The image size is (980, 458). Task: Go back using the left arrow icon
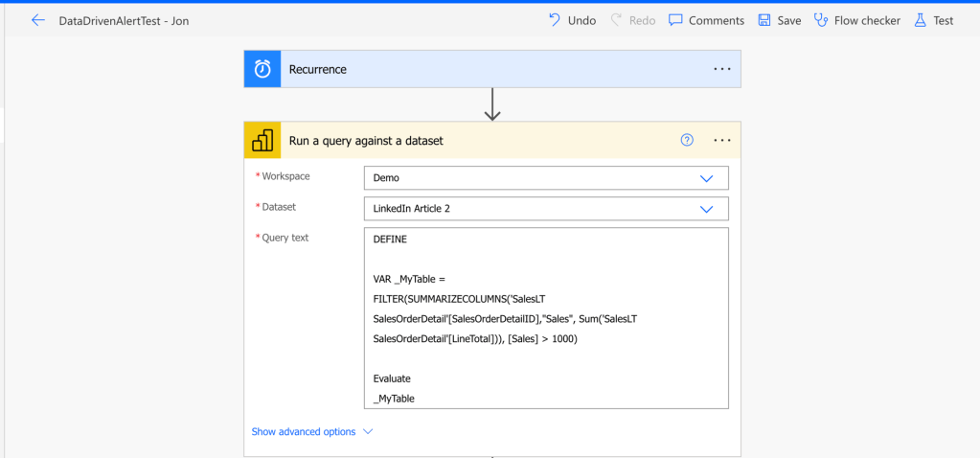[38, 21]
